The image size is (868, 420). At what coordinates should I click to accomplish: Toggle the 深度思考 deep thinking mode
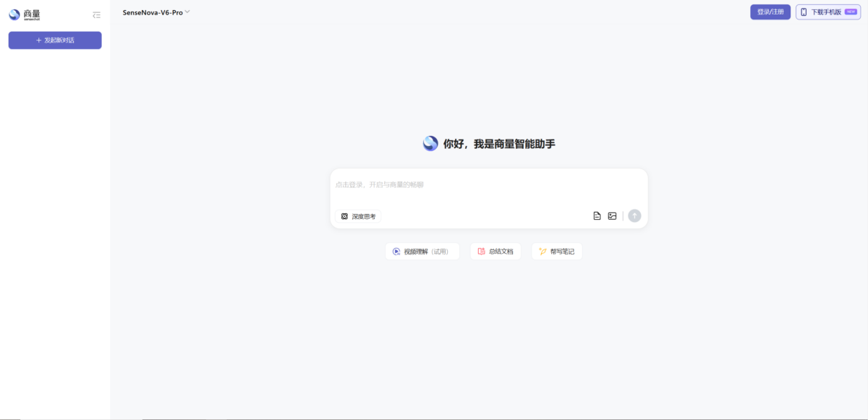[358, 216]
